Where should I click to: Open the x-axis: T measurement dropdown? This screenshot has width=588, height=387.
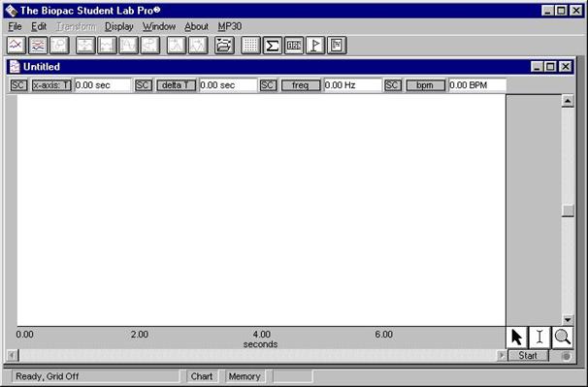[51, 85]
